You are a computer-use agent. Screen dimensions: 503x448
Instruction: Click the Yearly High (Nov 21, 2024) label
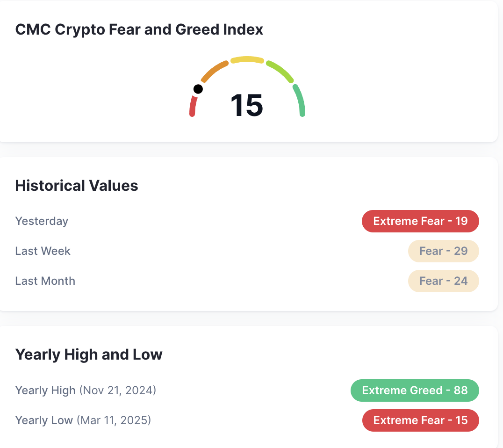click(x=86, y=390)
